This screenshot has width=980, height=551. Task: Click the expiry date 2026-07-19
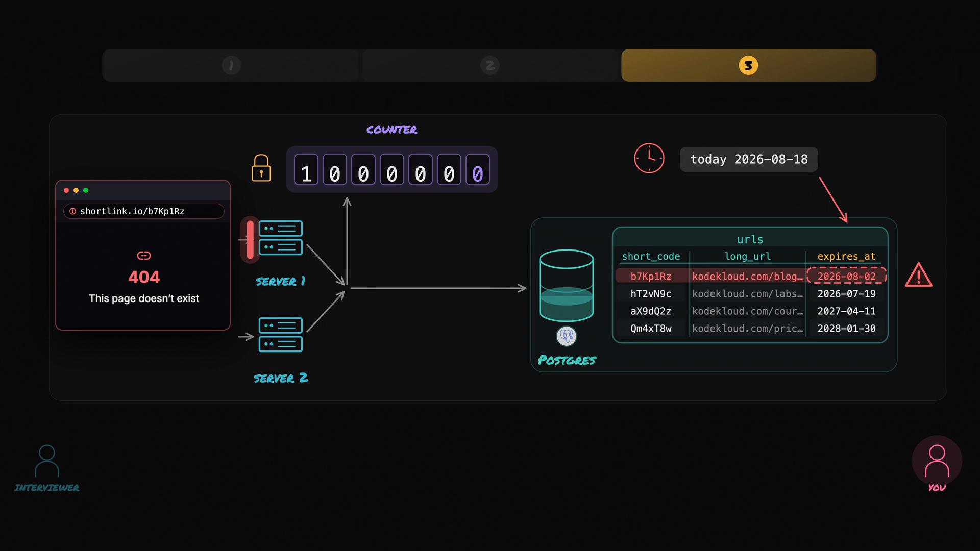[x=846, y=293]
